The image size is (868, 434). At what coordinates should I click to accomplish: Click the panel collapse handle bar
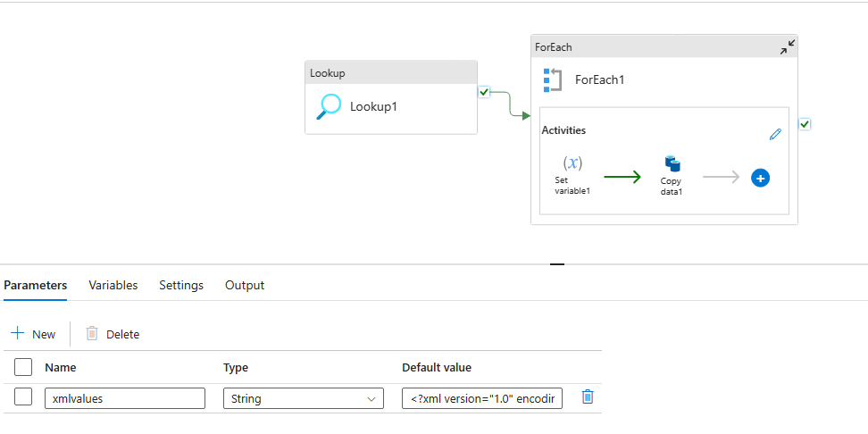pos(557,264)
